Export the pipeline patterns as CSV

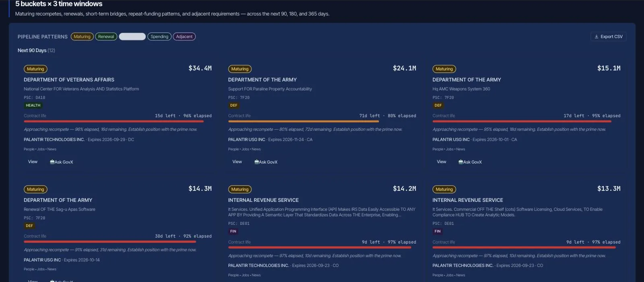609,37
